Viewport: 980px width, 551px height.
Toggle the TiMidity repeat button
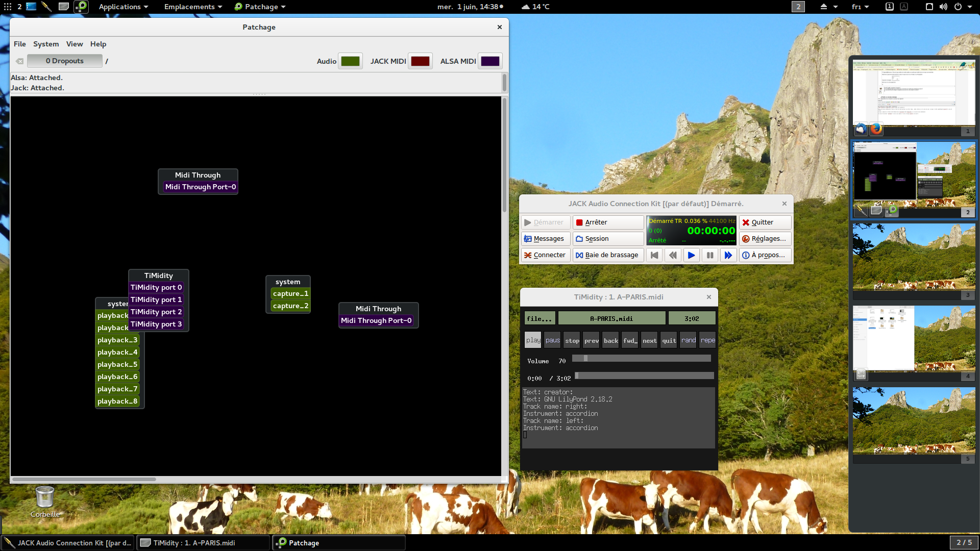707,340
